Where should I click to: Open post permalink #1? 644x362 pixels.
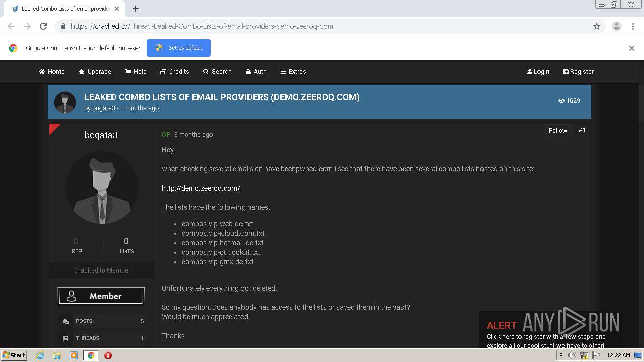pos(582,130)
